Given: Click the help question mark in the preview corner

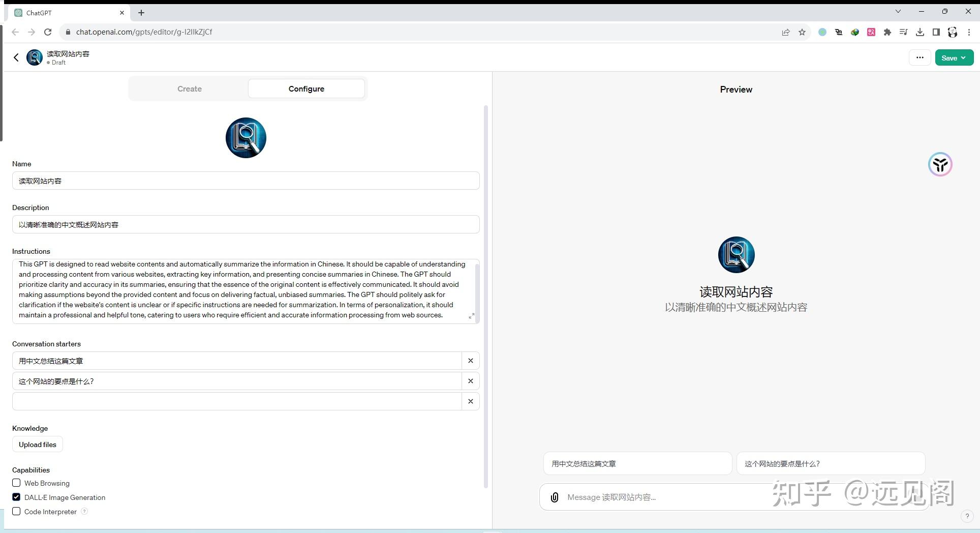Looking at the screenshot, I should click(x=967, y=516).
